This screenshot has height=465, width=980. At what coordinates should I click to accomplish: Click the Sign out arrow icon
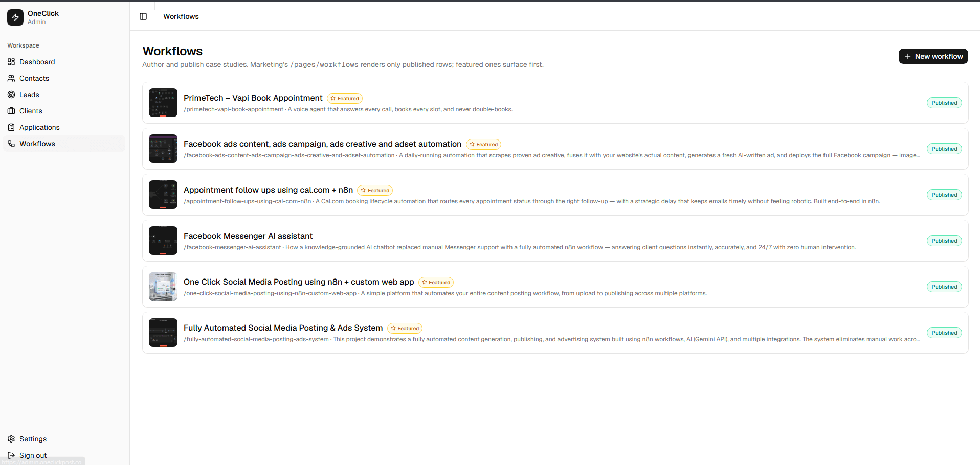11,455
